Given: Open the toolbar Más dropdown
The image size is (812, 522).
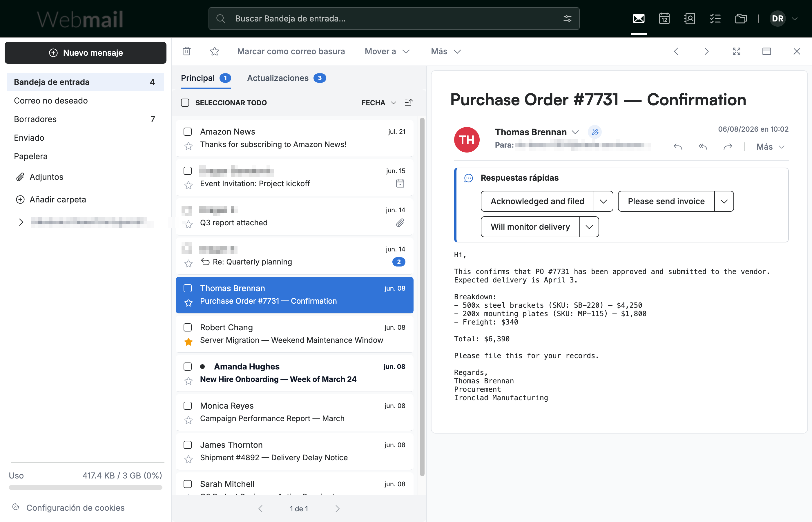Looking at the screenshot, I should tap(446, 51).
